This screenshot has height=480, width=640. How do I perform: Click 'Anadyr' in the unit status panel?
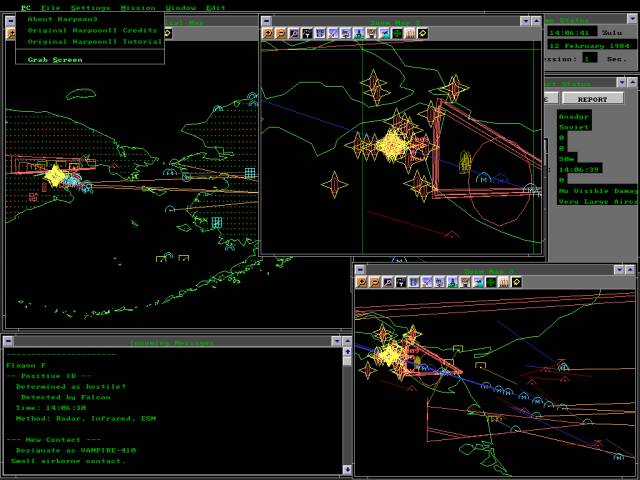pyautogui.click(x=574, y=117)
